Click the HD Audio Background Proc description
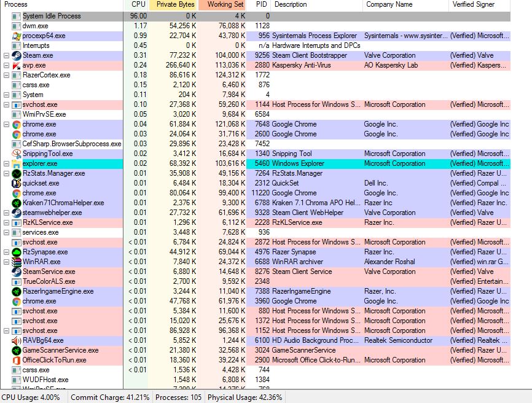Viewport: 532px width, 403px height. pyautogui.click(x=315, y=340)
